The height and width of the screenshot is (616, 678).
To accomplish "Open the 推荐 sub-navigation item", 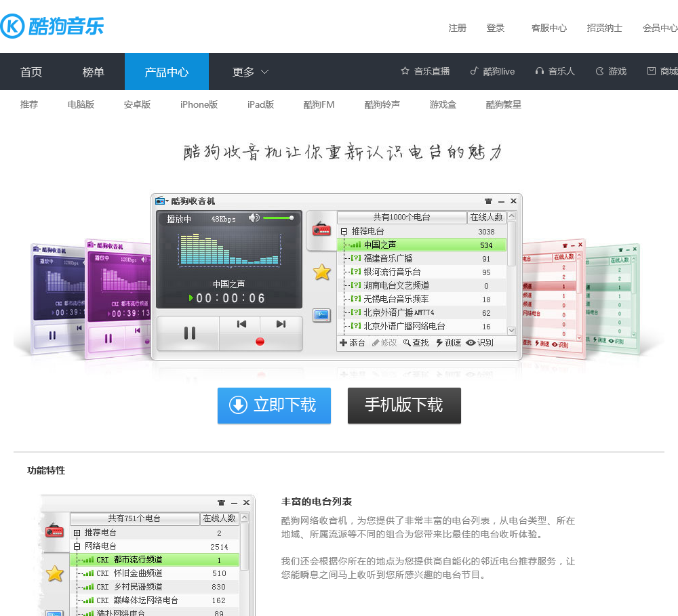I will tap(29, 104).
